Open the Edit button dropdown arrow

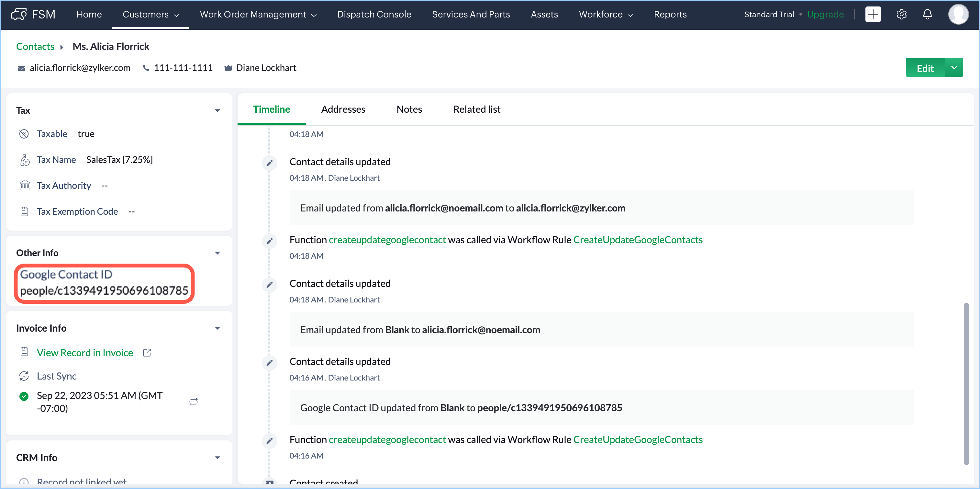pyautogui.click(x=954, y=68)
